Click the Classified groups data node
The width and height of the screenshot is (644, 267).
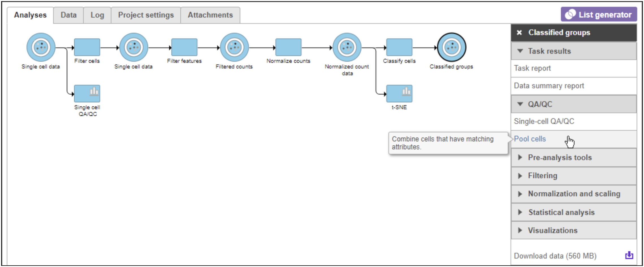(x=451, y=47)
